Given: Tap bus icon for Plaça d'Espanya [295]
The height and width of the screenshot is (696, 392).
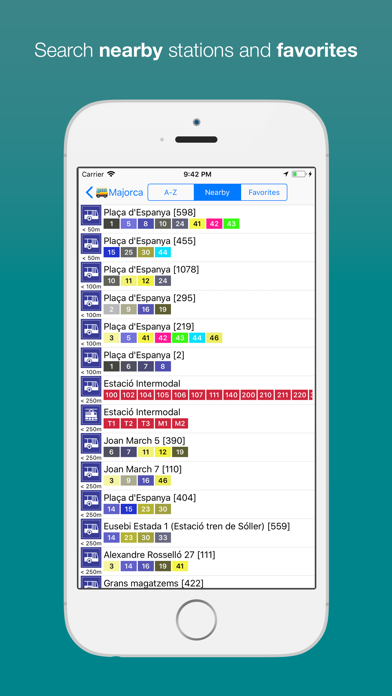Looking at the screenshot, I should pos(91,301).
